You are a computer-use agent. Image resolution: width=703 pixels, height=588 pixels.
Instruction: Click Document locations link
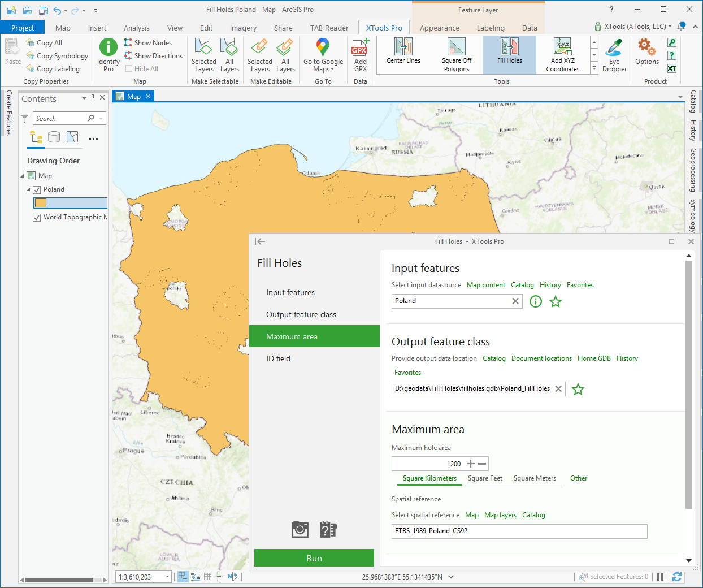coord(541,358)
